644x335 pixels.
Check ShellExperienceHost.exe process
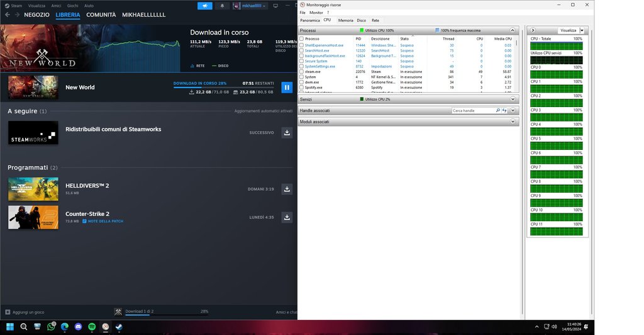[301, 45]
